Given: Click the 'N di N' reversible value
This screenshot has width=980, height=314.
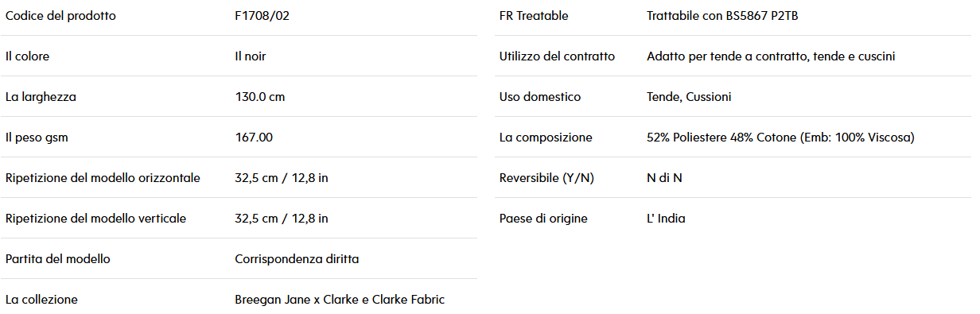Looking at the screenshot, I should click(664, 178).
